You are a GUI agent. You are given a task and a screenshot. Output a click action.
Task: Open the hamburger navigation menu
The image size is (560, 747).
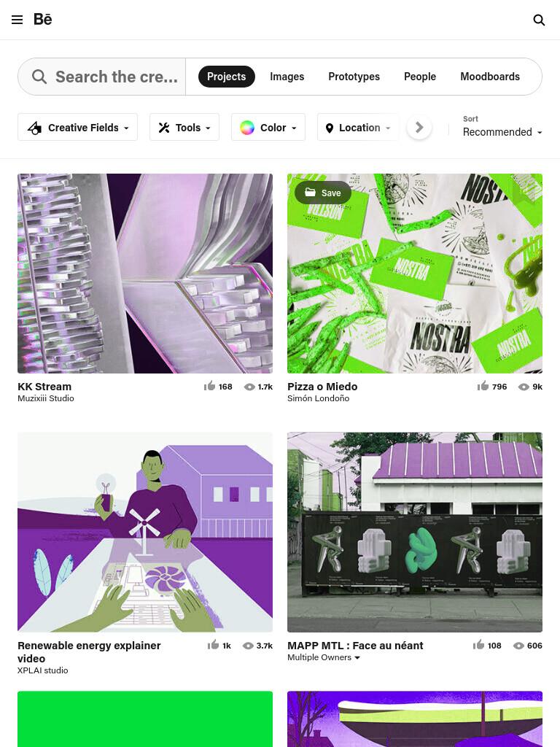(x=17, y=20)
